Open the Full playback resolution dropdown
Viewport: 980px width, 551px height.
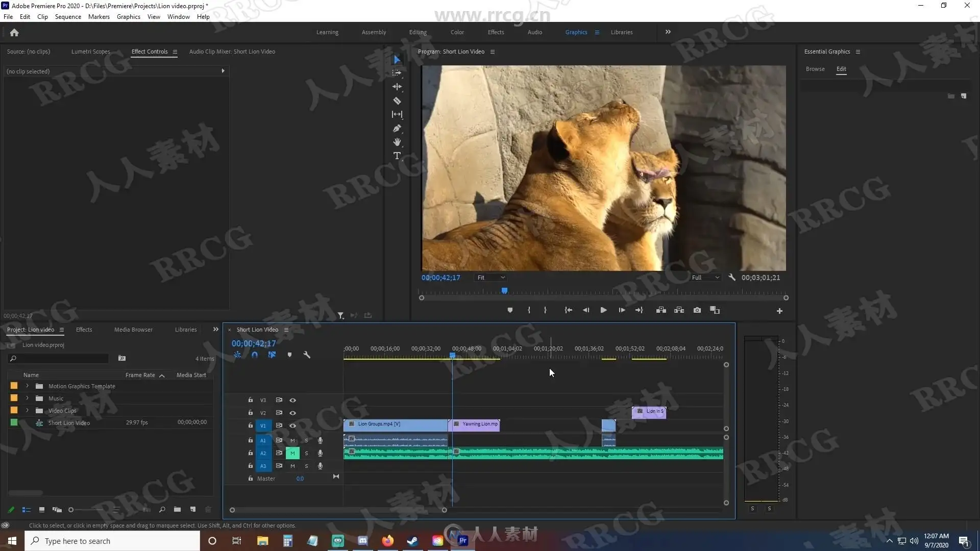coord(705,278)
